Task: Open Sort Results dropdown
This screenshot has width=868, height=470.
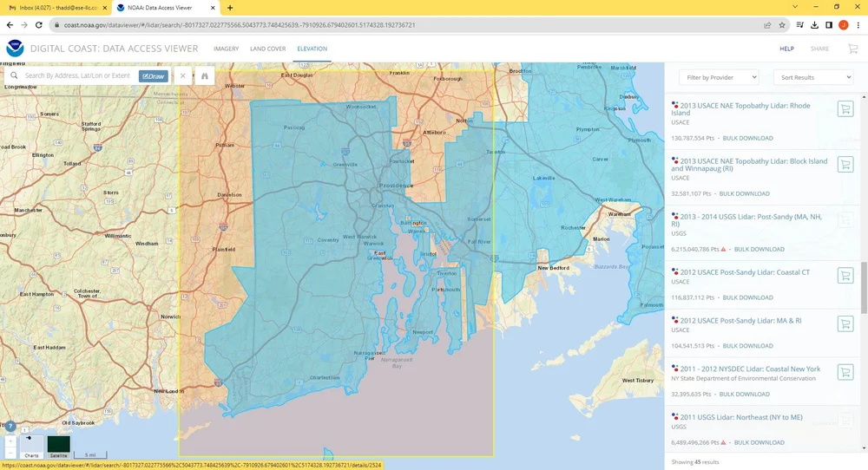Action: [813, 77]
